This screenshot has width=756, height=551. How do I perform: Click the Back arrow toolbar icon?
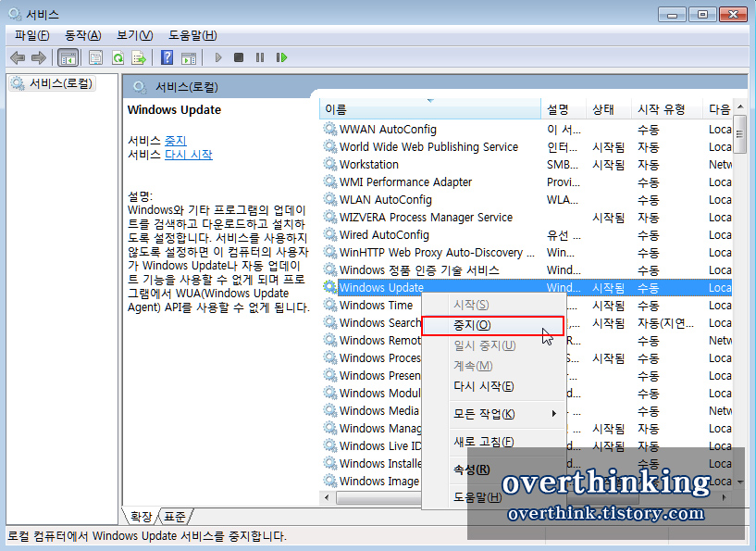point(18,58)
